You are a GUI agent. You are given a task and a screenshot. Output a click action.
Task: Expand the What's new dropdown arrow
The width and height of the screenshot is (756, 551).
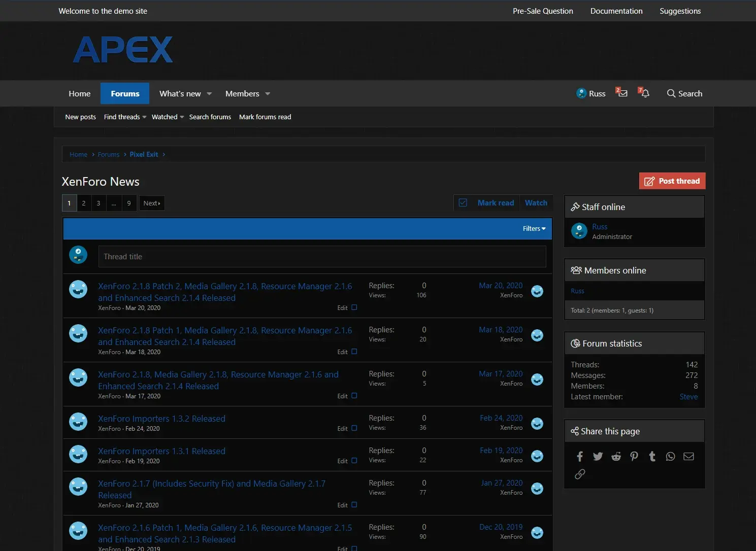point(209,94)
